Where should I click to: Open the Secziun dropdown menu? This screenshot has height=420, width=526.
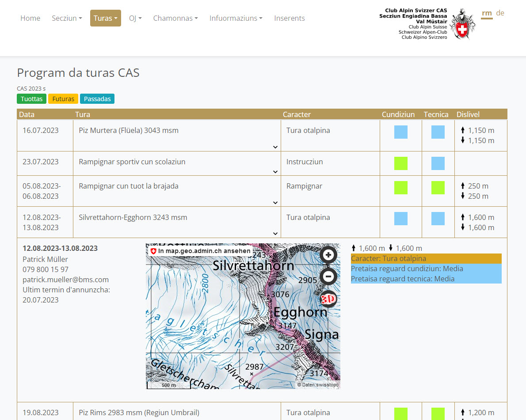pos(67,18)
